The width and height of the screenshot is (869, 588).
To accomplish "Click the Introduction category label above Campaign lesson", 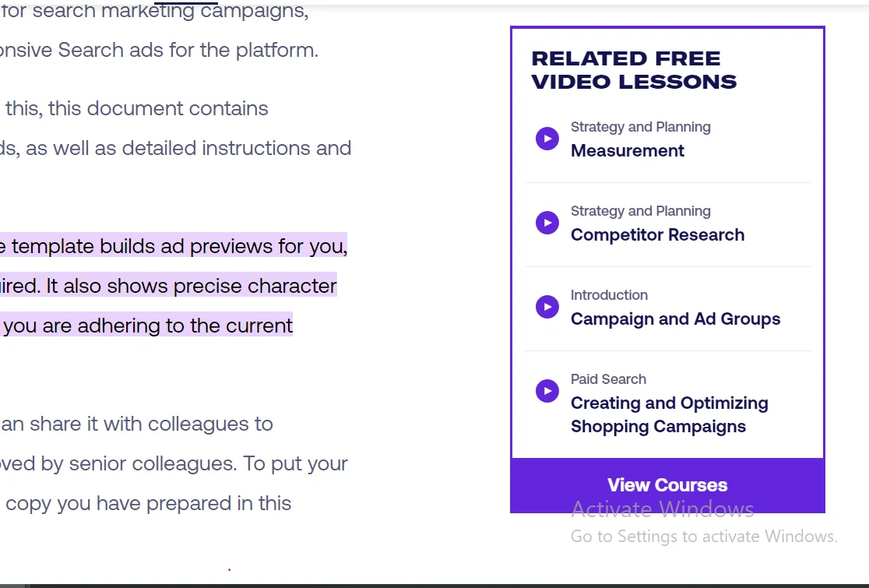I will (x=609, y=294).
